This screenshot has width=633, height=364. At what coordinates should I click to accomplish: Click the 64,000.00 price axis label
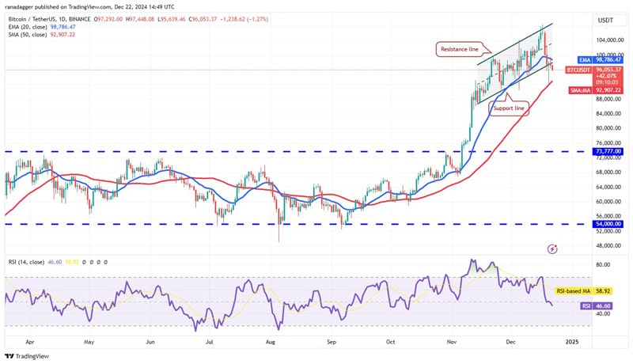pos(608,188)
